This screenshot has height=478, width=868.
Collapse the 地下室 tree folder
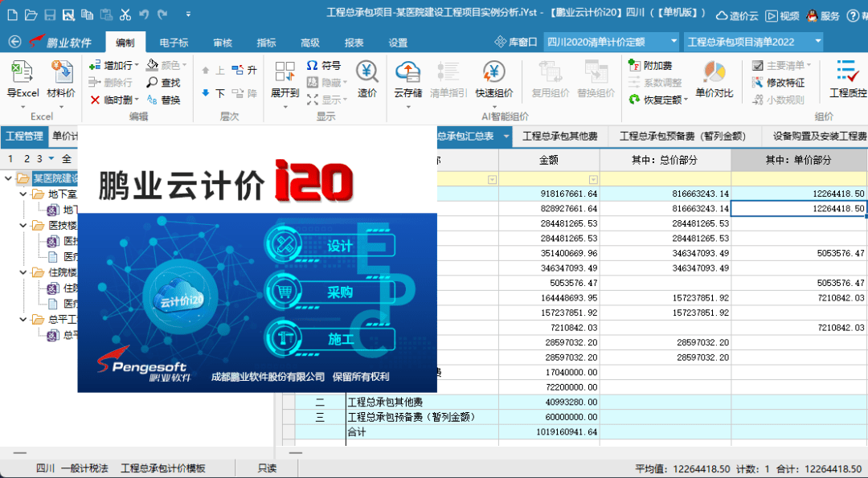tap(25, 194)
